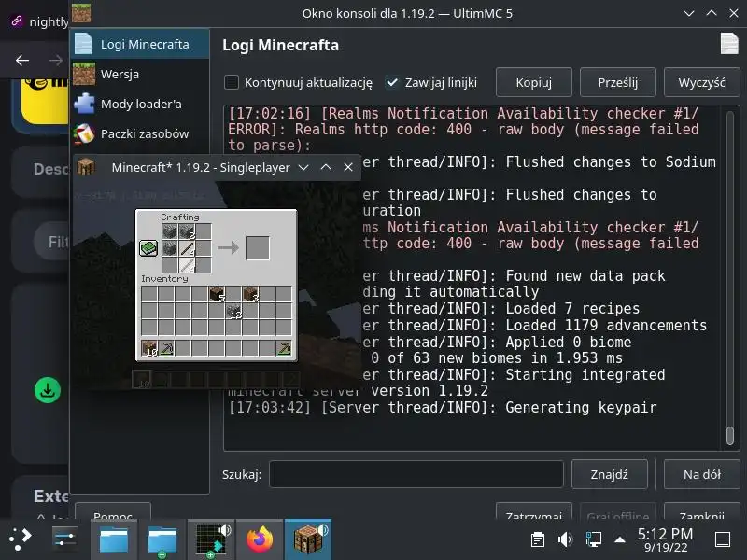Open the Minecraft recipe book button
The height and width of the screenshot is (560, 747).
(x=148, y=248)
